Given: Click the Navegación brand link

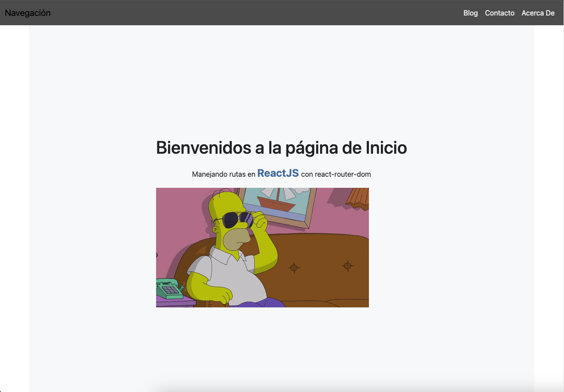Looking at the screenshot, I should point(27,13).
